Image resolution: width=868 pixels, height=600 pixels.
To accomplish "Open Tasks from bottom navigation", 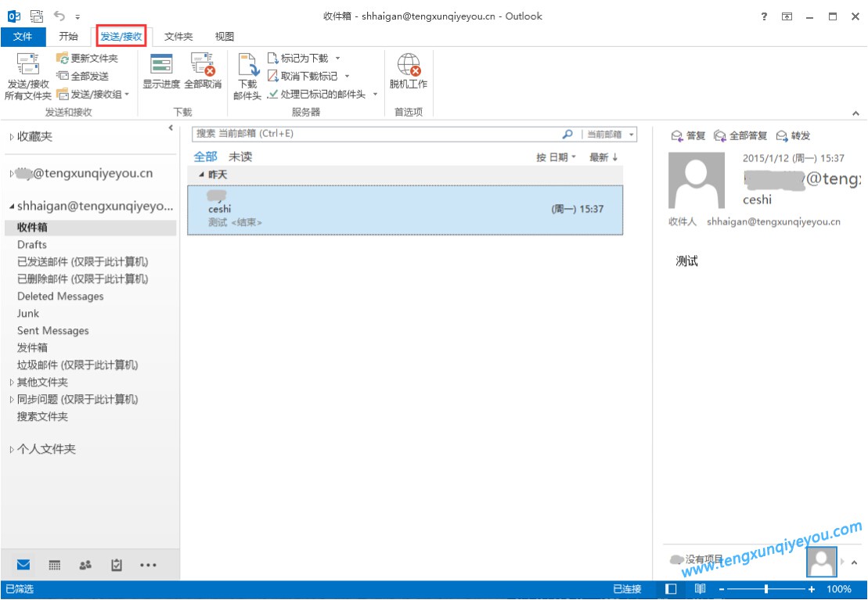I will 117,565.
